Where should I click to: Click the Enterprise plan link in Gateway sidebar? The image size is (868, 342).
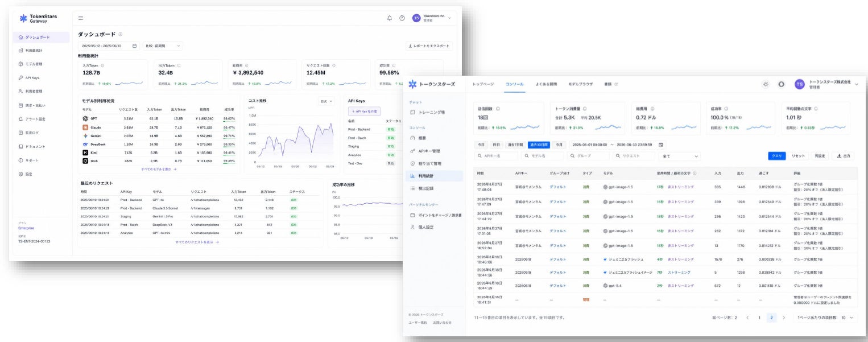click(x=26, y=228)
